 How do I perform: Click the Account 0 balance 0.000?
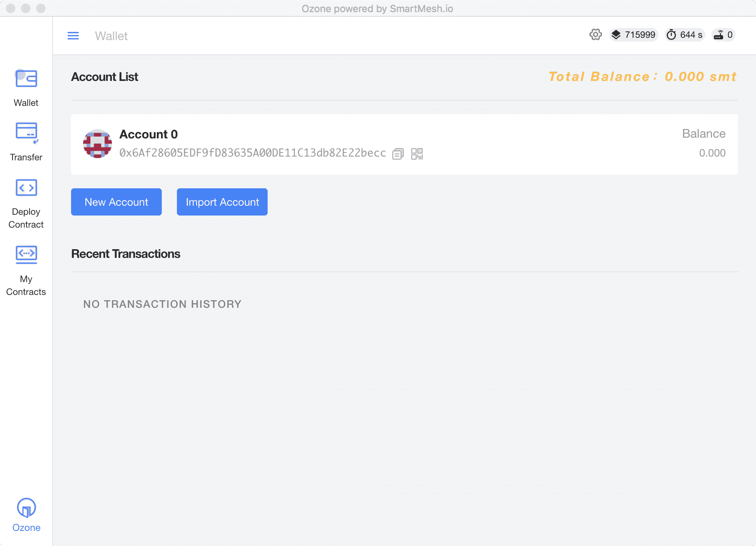coord(712,153)
